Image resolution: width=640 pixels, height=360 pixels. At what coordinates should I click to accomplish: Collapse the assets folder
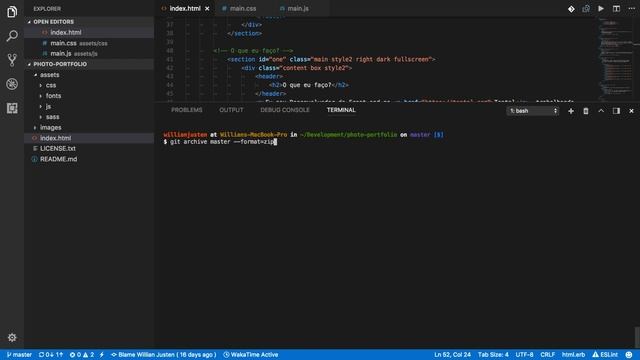(x=49, y=75)
